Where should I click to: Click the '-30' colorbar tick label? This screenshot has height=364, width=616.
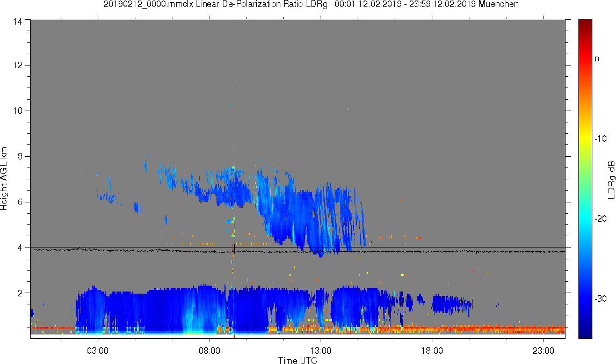[x=600, y=299]
